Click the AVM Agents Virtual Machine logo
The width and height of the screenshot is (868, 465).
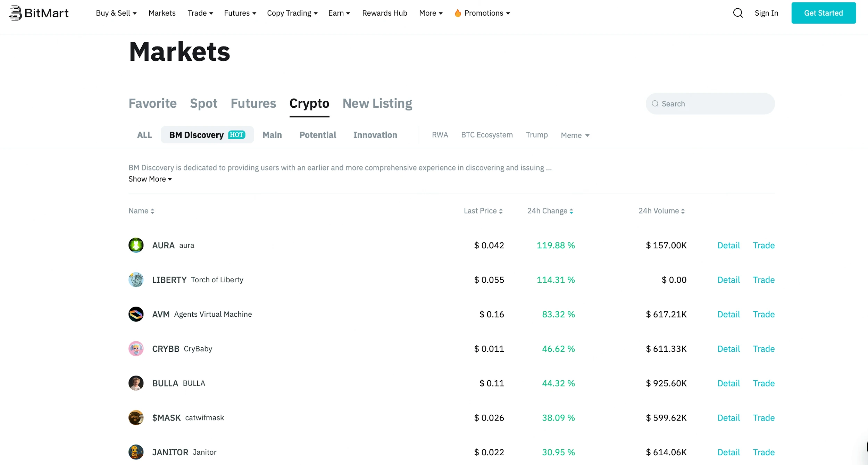[136, 314]
